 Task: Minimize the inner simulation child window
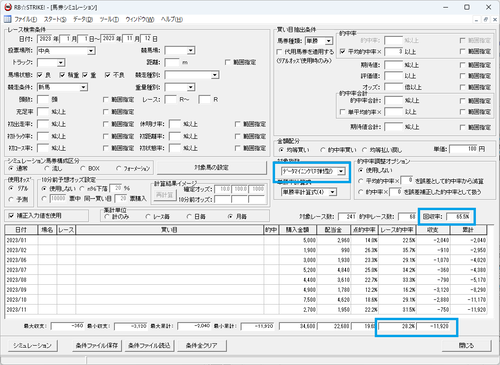pyautogui.click(x=477, y=20)
